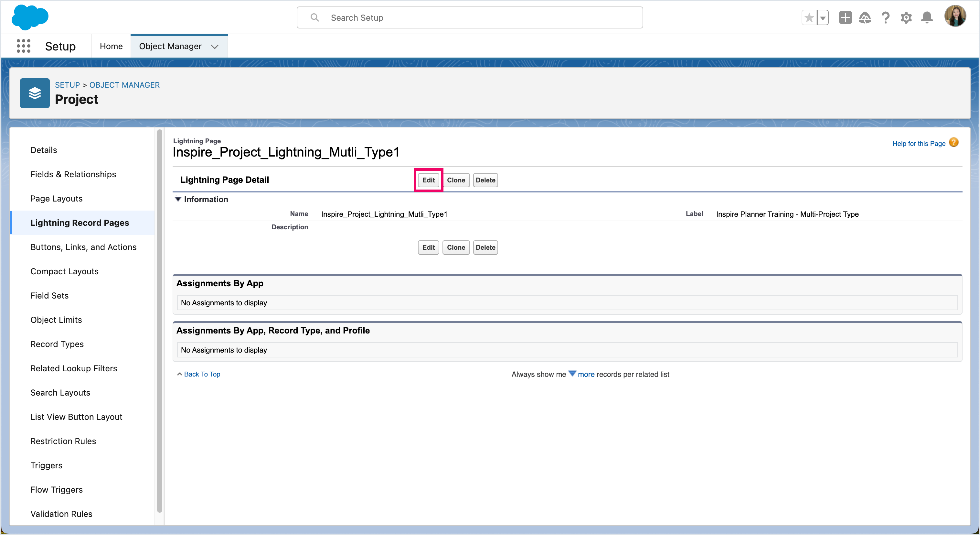Click the Back To Top link
Image resolution: width=980 pixels, height=535 pixels.
tap(202, 374)
